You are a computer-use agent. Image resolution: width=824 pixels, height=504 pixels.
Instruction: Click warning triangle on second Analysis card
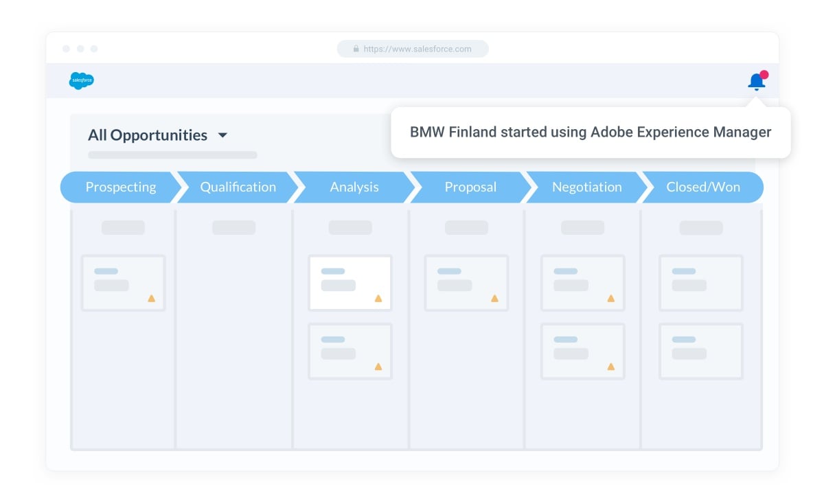point(378,367)
